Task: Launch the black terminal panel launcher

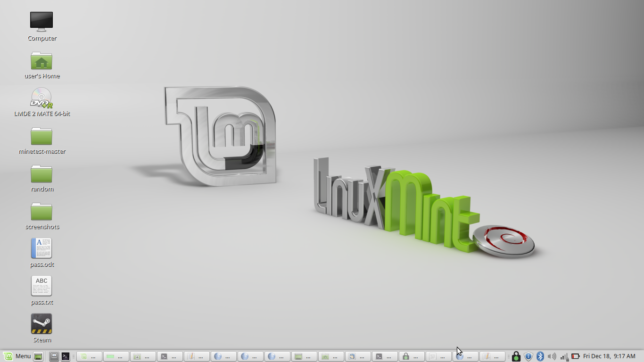Action: [66, 356]
